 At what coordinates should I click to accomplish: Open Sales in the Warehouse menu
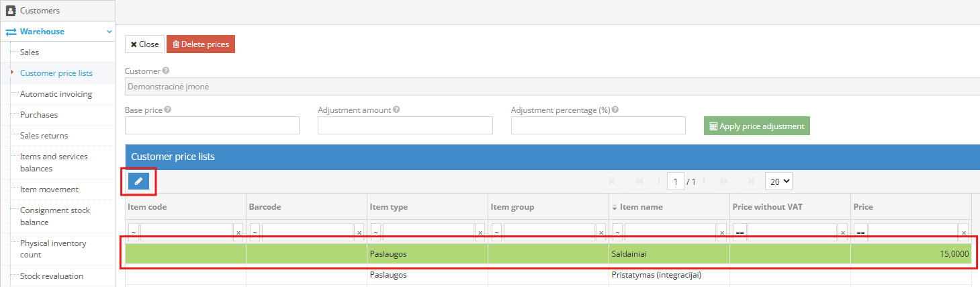coord(30,52)
